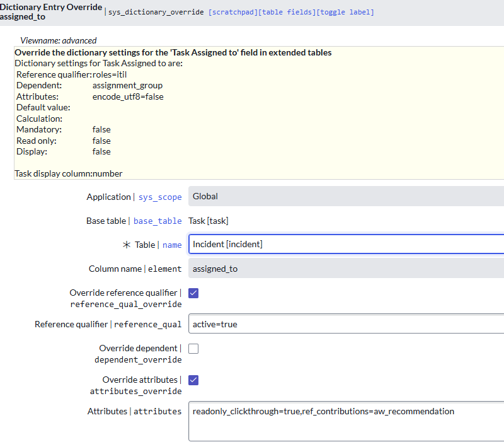Open the attributes field link

pos(157,411)
